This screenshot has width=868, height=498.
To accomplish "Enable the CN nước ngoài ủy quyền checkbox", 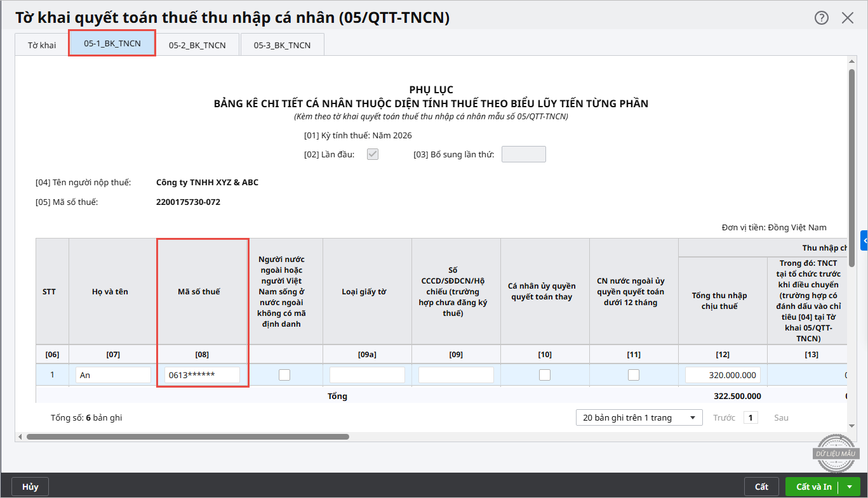I will pos(634,375).
